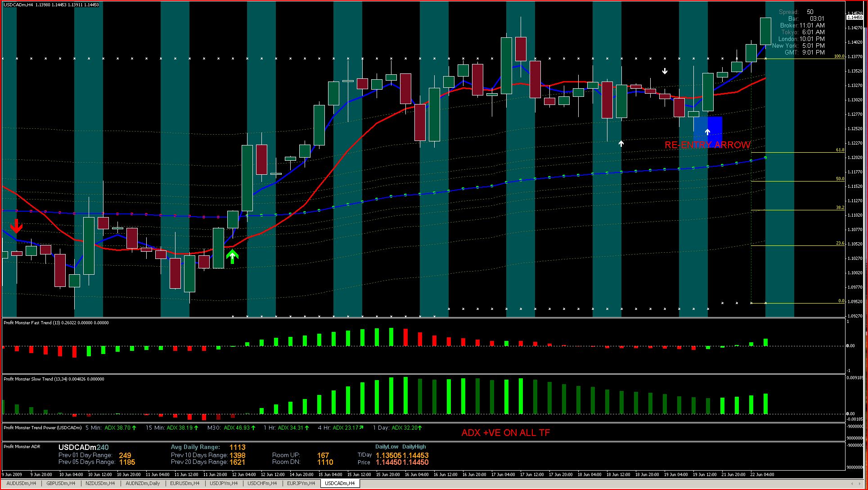Screen dimensions: 868x490
Task: Click the Tokyo time 6:01 AM
Action: 814,32
